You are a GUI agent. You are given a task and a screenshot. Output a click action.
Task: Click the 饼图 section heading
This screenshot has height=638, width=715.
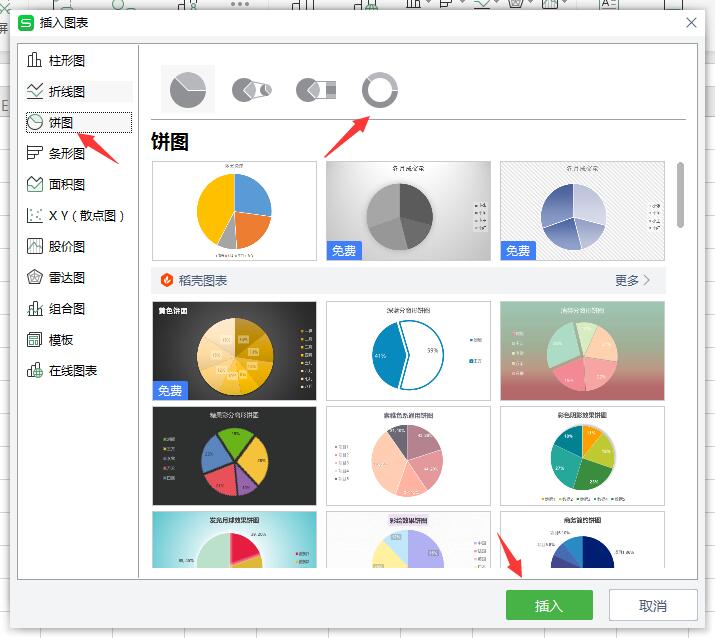pos(170,142)
